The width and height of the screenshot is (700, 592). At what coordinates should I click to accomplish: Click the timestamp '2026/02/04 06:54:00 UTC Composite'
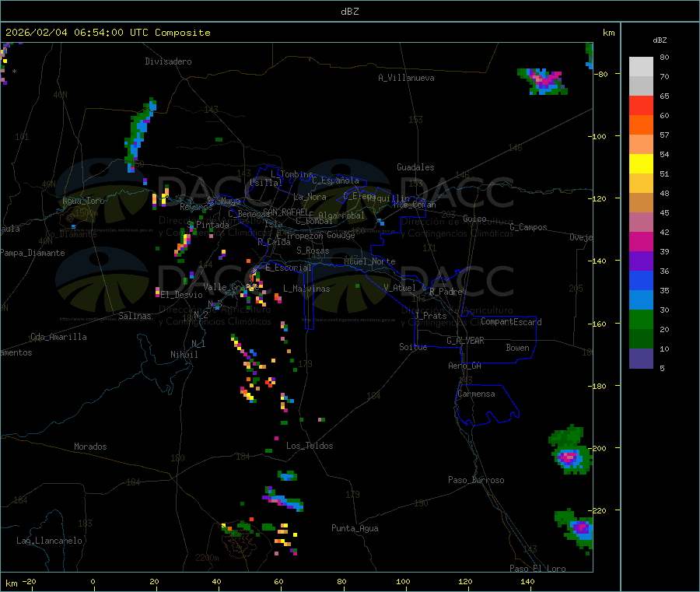[x=107, y=33]
